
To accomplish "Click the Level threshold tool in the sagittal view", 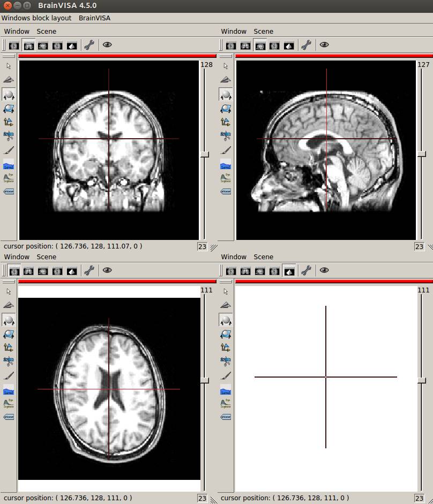I will (x=226, y=164).
